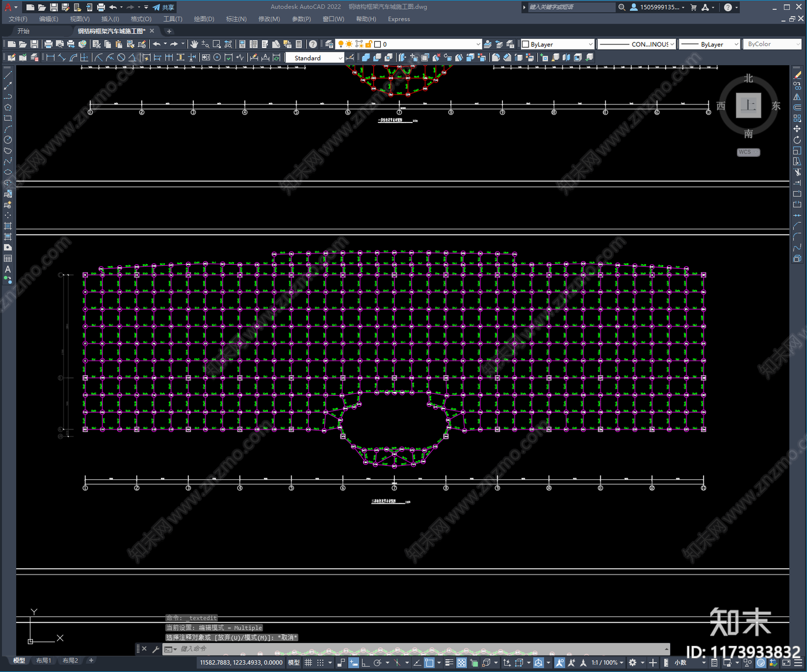807x672 pixels.
Task: Select the Rotate modify tool
Action: [797, 140]
